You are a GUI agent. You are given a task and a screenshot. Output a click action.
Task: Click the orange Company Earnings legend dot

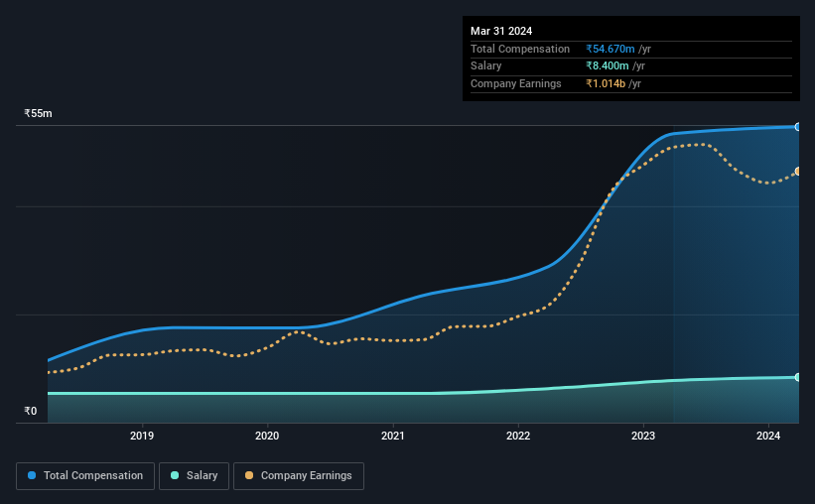pyautogui.click(x=249, y=475)
